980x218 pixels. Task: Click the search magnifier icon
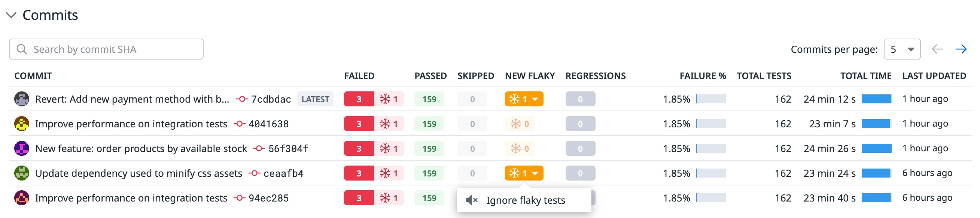pyautogui.click(x=22, y=49)
